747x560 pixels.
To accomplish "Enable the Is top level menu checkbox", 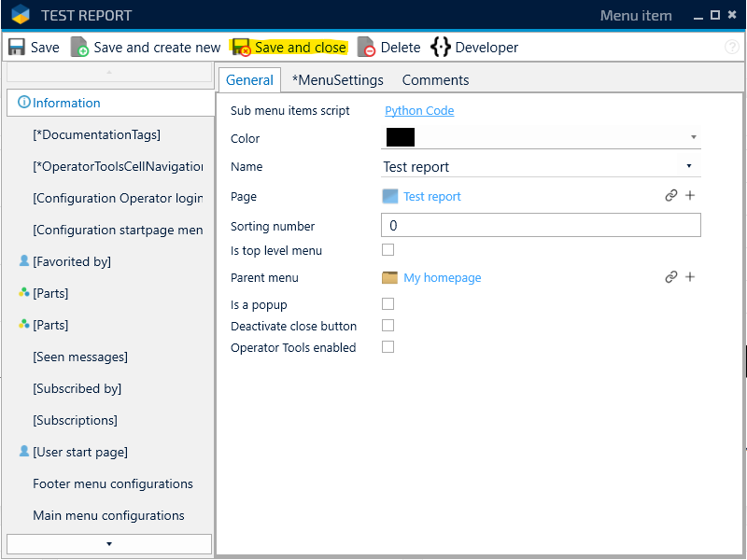I will pos(388,250).
